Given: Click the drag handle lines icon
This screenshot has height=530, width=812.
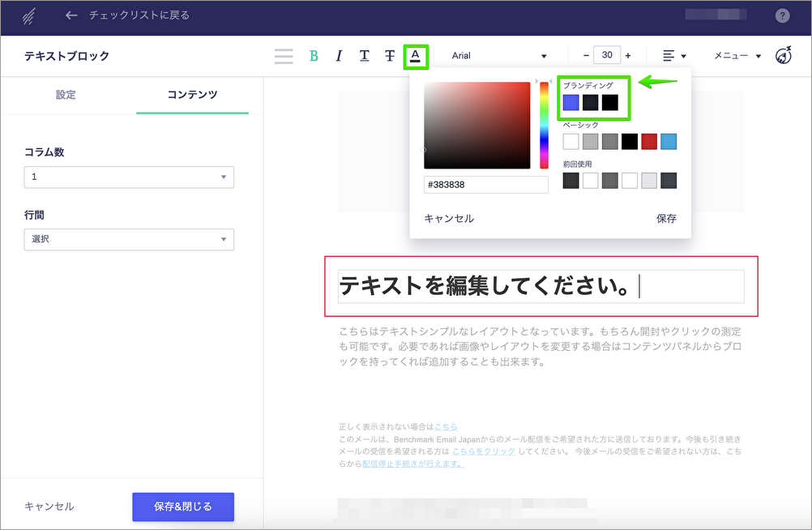Looking at the screenshot, I should [x=284, y=56].
